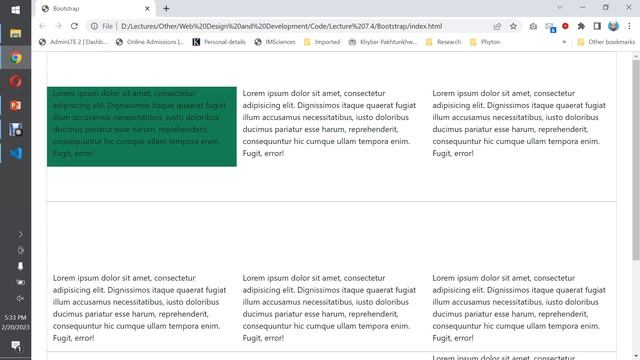
Task: Open PowerPoint from the taskbar
Action: click(16, 106)
